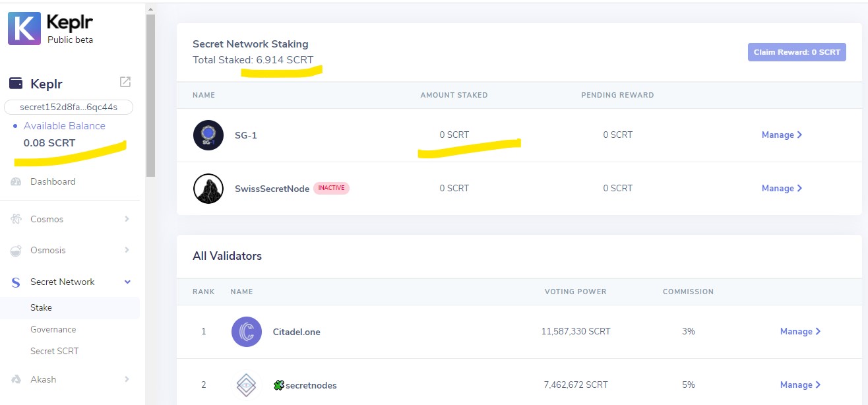This screenshot has height=405, width=868.
Task: Click the Secret Network S icon
Action: pyautogui.click(x=16, y=282)
